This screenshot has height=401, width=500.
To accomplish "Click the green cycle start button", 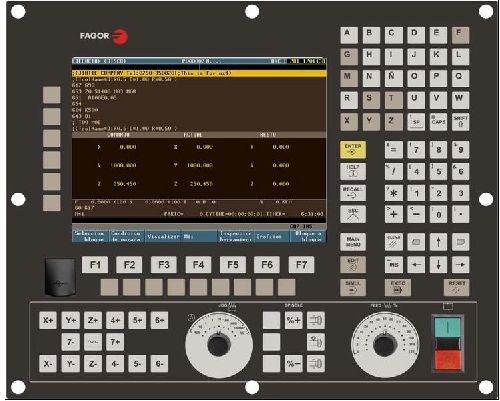I will [x=448, y=327].
